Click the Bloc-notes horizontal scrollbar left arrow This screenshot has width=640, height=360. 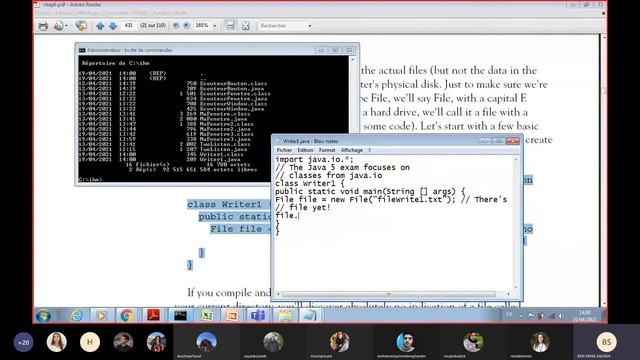point(278,294)
